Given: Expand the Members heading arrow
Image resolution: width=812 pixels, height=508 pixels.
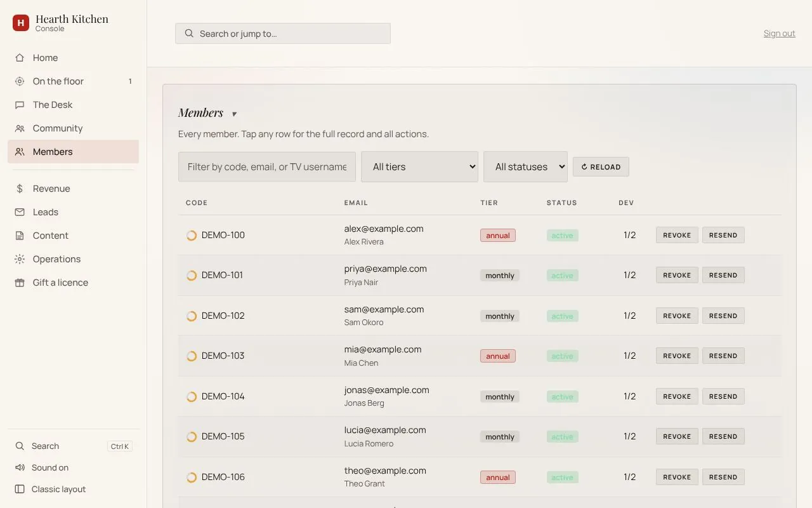Looking at the screenshot, I should [234, 114].
